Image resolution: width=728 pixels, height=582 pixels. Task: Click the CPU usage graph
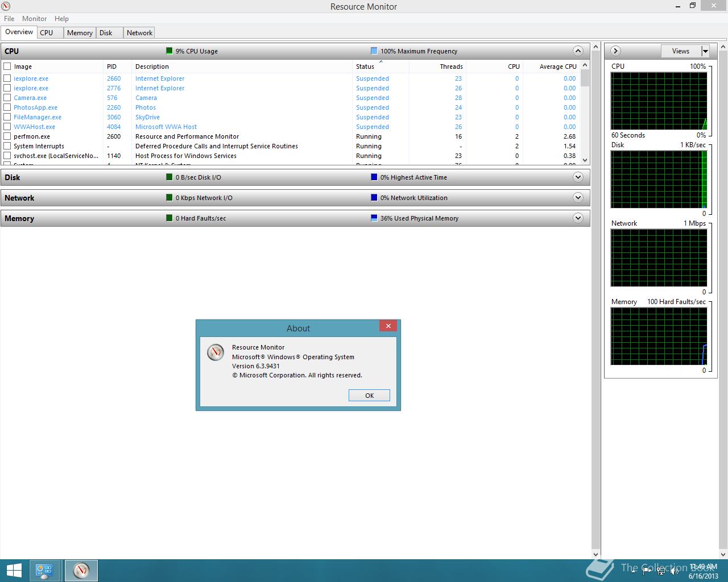(x=659, y=101)
